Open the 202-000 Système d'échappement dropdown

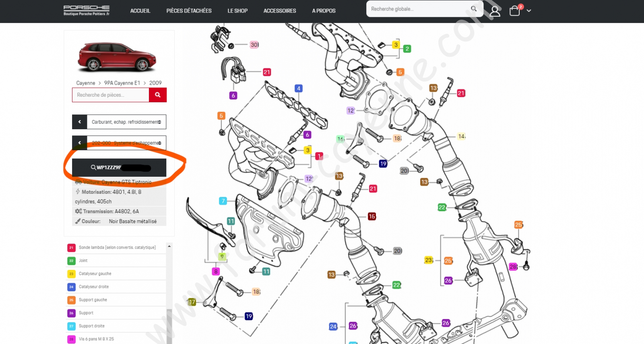click(x=126, y=143)
